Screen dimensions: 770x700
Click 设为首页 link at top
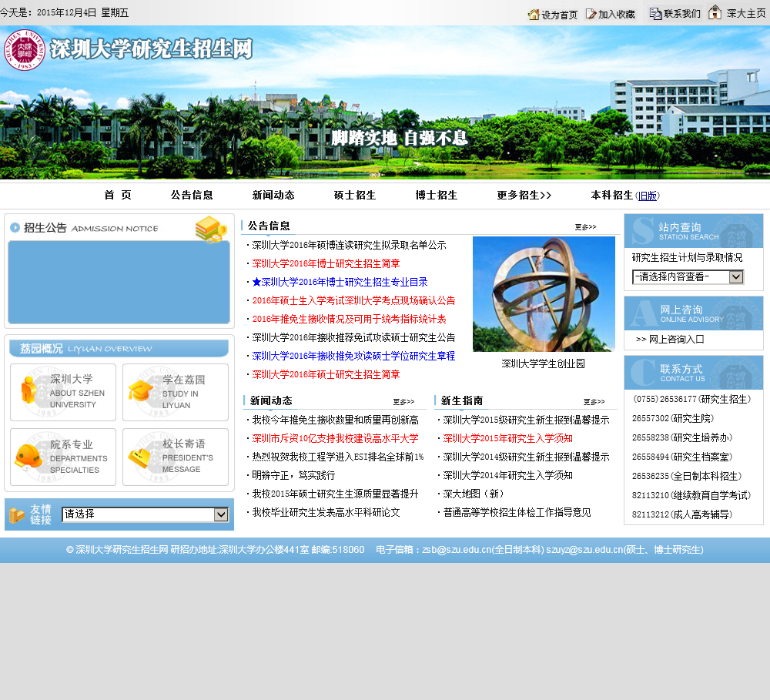pos(559,15)
